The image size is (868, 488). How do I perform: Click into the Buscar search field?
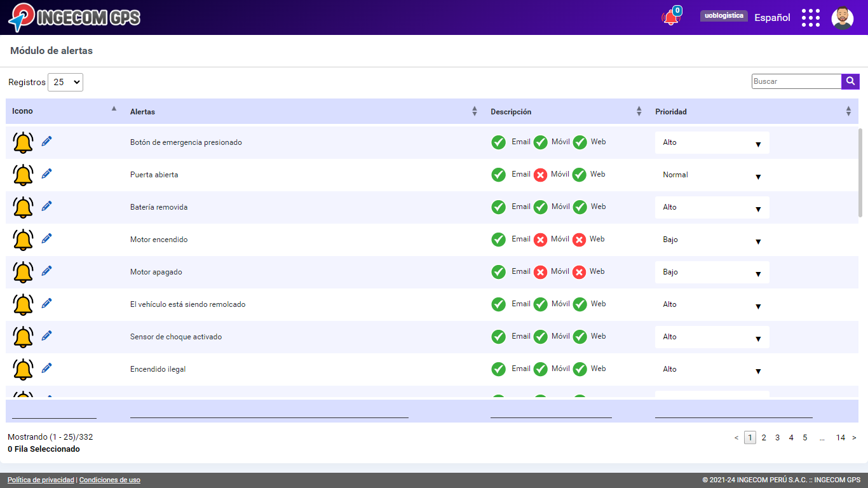point(796,81)
